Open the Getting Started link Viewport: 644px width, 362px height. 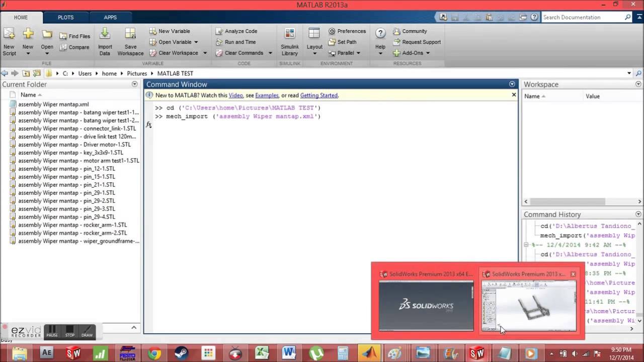point(319,96)
